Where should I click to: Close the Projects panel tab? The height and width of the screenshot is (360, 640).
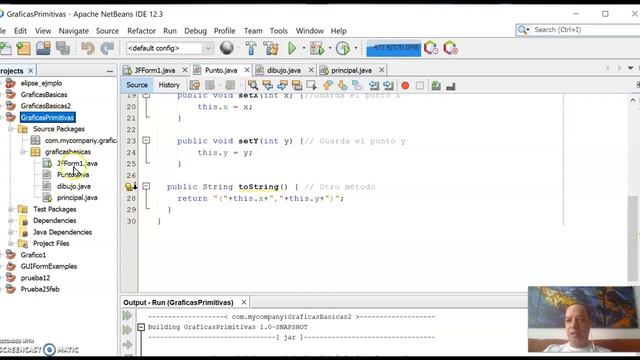click(31, 71)
